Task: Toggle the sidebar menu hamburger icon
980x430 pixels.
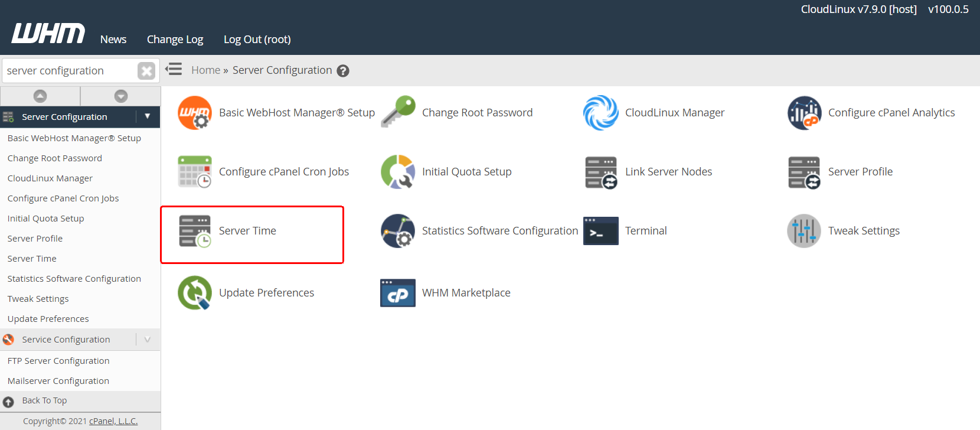Action: pos(174,70)
